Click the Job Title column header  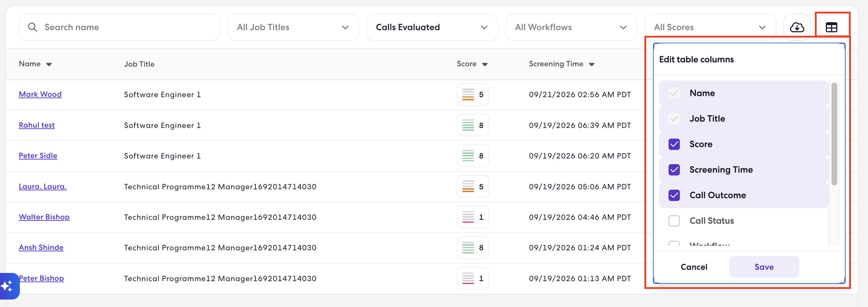pos(139,64)
